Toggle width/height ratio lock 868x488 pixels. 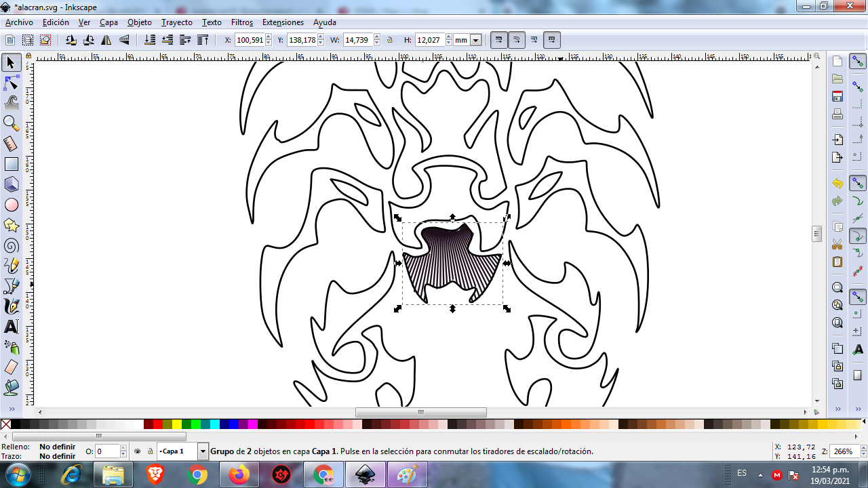389,40
